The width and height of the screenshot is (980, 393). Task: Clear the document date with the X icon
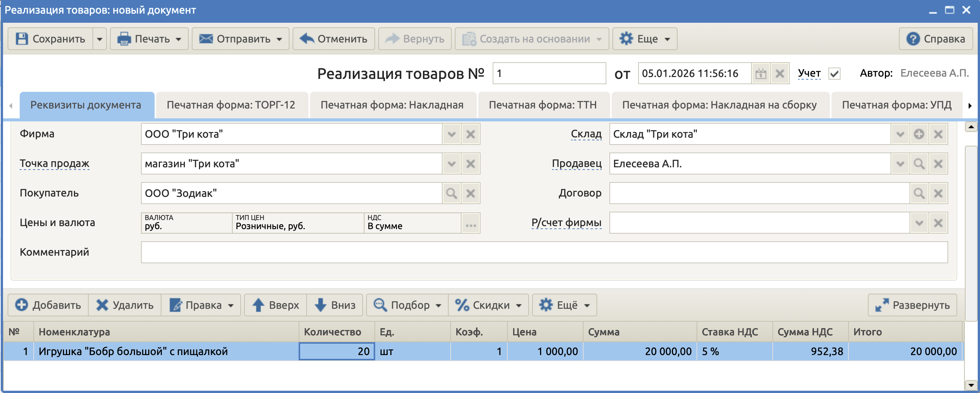point(780,74)
